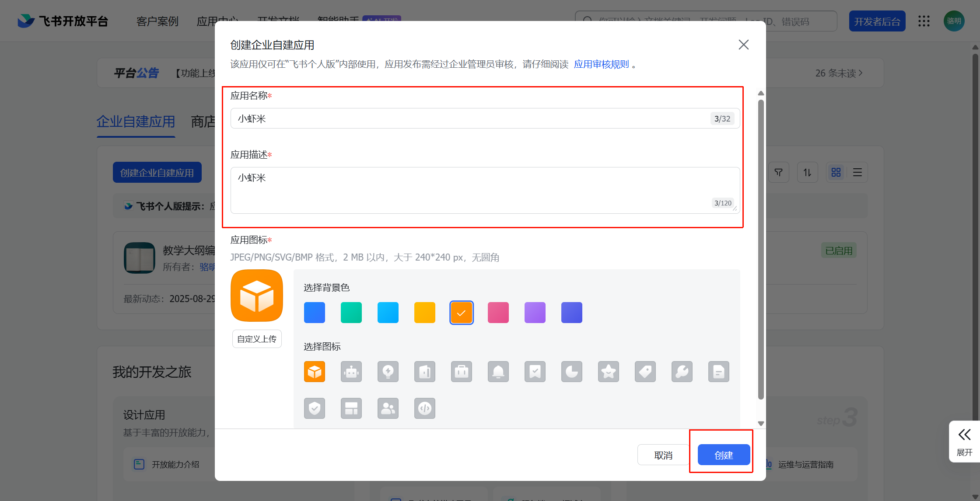Select the blue background color
This screenshot has width=980, height=501.
click(315, 313)
